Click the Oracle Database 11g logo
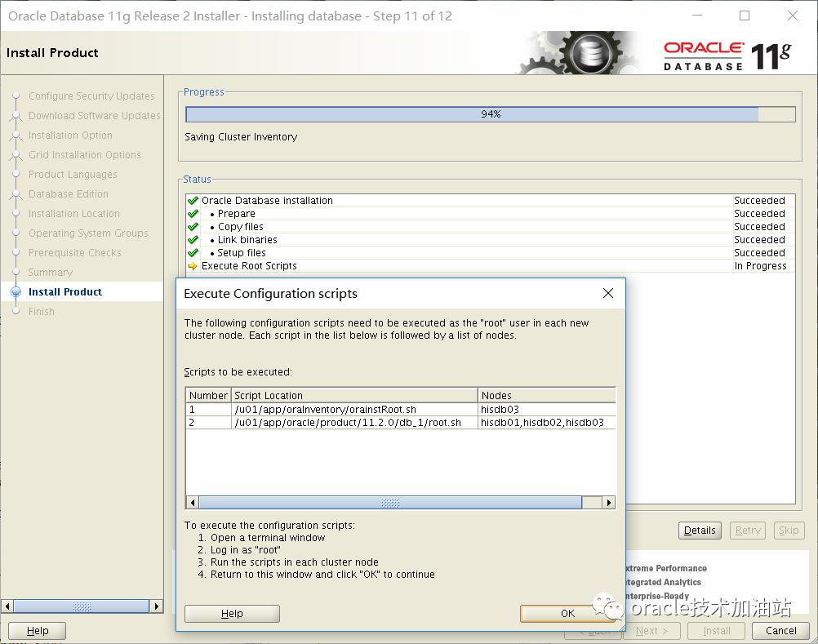 727,56
